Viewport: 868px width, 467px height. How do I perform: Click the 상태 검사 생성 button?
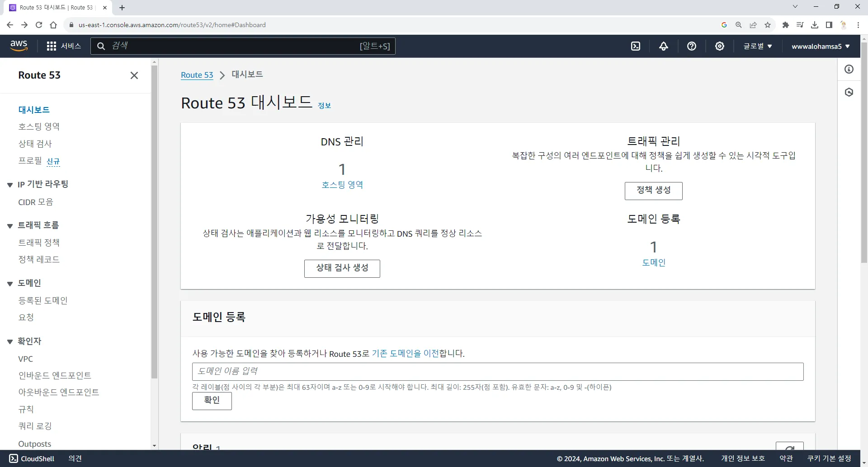click(342, 268)
